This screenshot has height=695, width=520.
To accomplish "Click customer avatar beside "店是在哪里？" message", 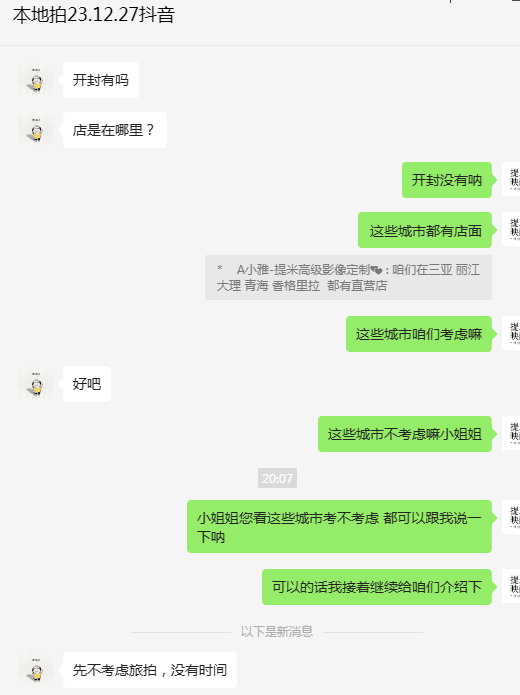I will (x=36, y=129).
